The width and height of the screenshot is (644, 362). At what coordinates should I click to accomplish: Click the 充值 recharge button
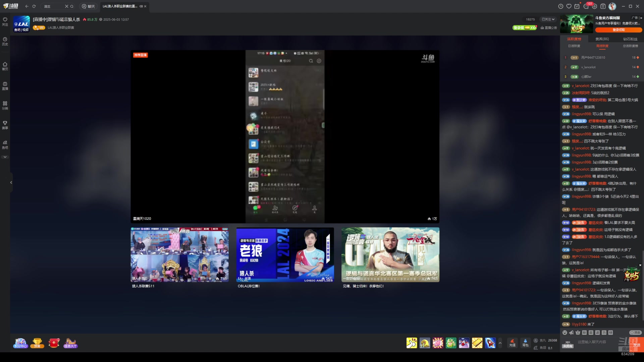click(512, 343)
